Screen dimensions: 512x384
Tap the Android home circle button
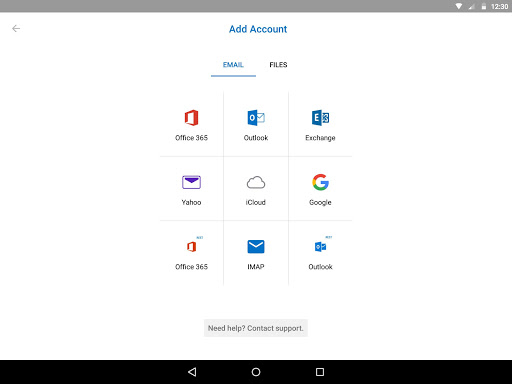pos(256,372)
